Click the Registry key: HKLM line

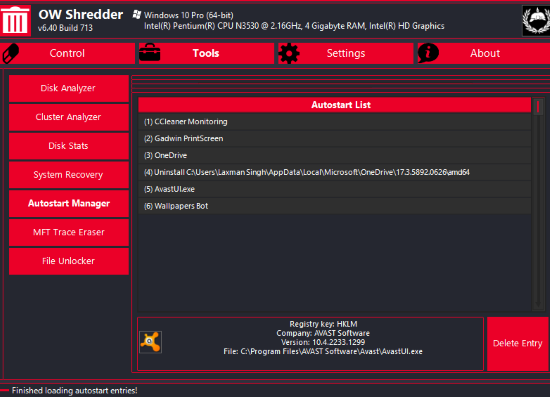[x=323, y=324]
